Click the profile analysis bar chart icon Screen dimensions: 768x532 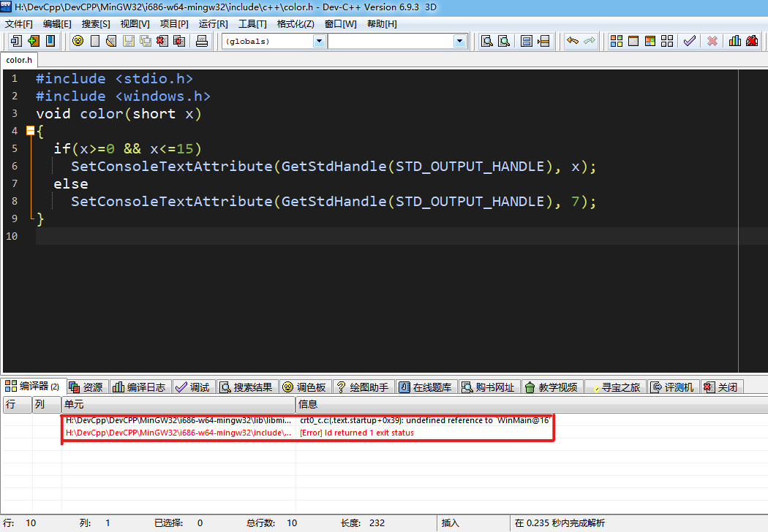(734, 41)
